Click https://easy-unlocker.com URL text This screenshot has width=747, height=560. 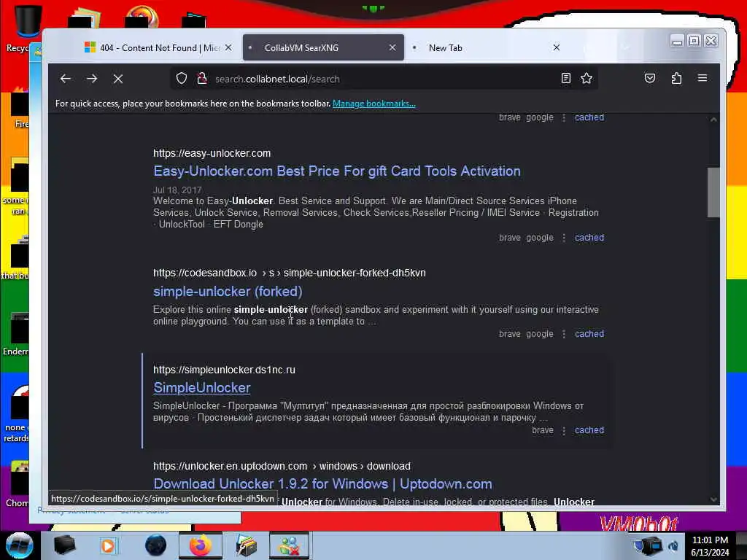(212, 153)
